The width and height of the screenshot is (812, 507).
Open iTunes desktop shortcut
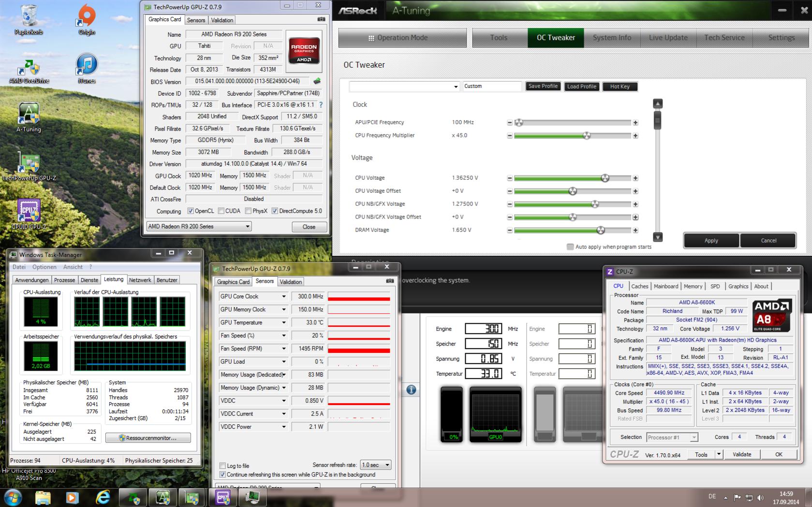coord(87,69)
